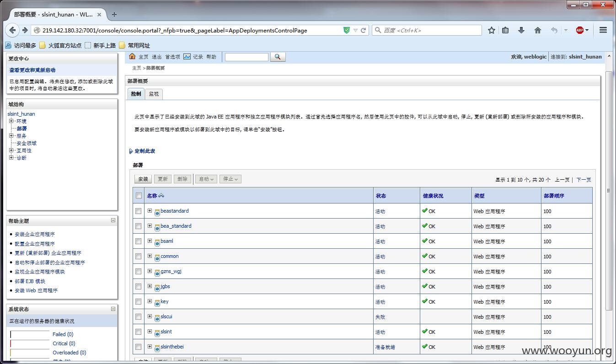Open the slsint_hunan domain link
Screen dimensions: 616x364
[x=21, y=114]
